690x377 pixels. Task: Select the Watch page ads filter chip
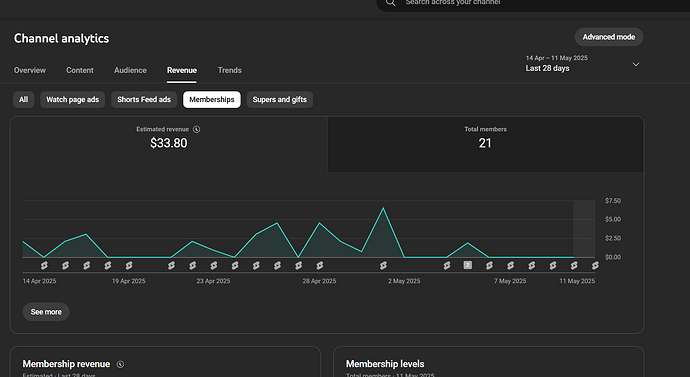click(x=73, y=99)
